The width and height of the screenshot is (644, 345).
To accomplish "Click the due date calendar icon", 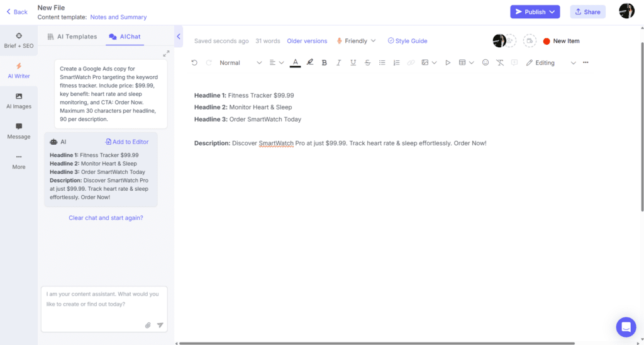I will coord(530,41).
